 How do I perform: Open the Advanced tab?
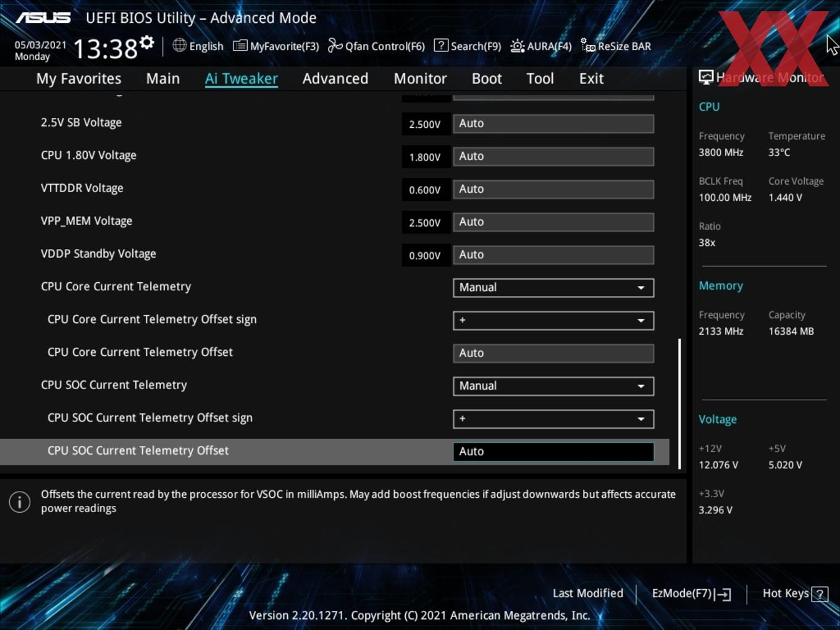[335, 78]
